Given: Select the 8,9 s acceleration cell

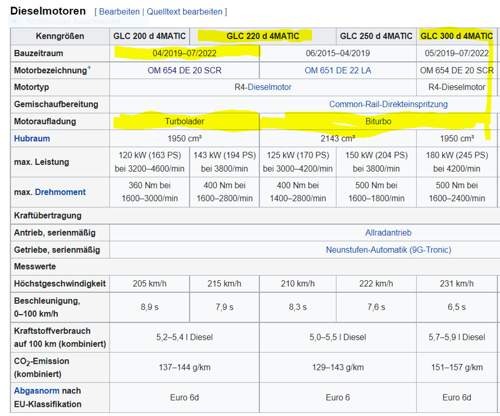Looking at the screenshot, I should coord(149,307).
